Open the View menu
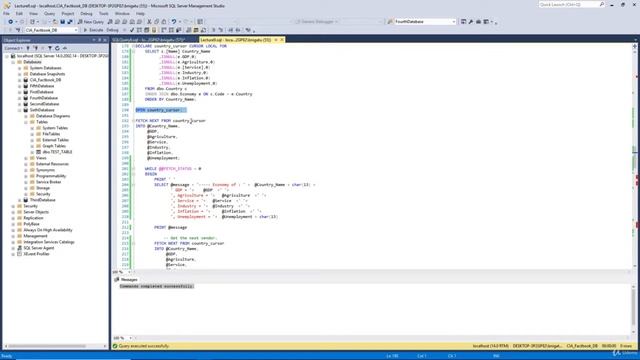This screenshot has height=360, width=640. [x=33, y=13]
